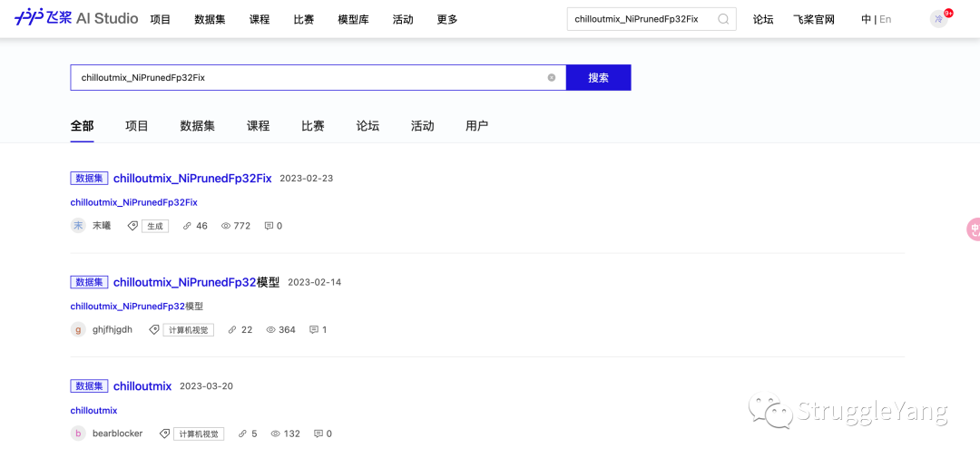Open 模型库 in the top navigation
980x458 pixels.
(x=353, y=19)
